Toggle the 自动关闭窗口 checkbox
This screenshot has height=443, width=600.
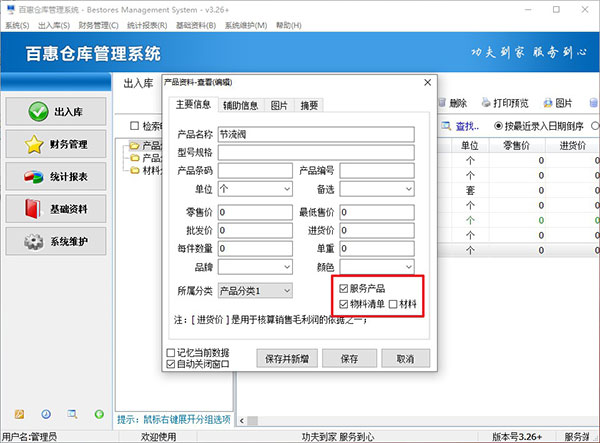click(x=171, y=364)
